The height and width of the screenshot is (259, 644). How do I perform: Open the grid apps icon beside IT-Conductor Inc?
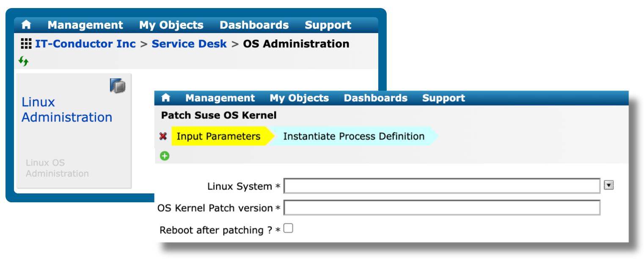click(x=26, y=44)
